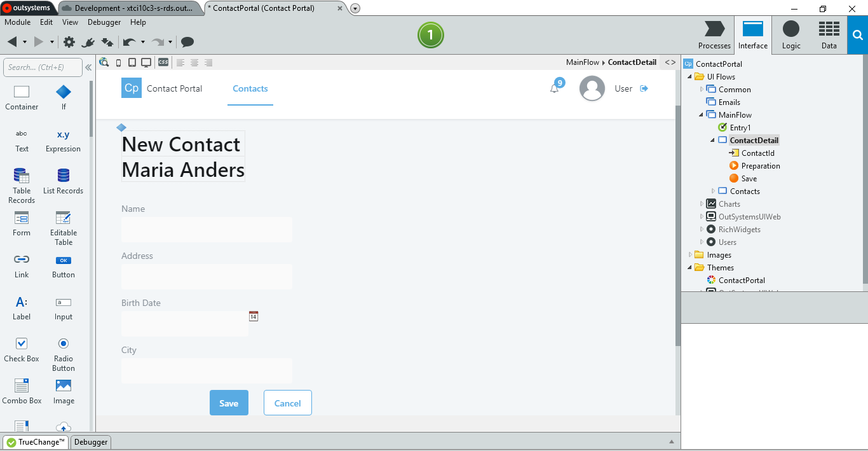Screen dimensions: 868x451
Task: Click the Contacts menu link
Action: pyautogui.click(x=250, y=89)
